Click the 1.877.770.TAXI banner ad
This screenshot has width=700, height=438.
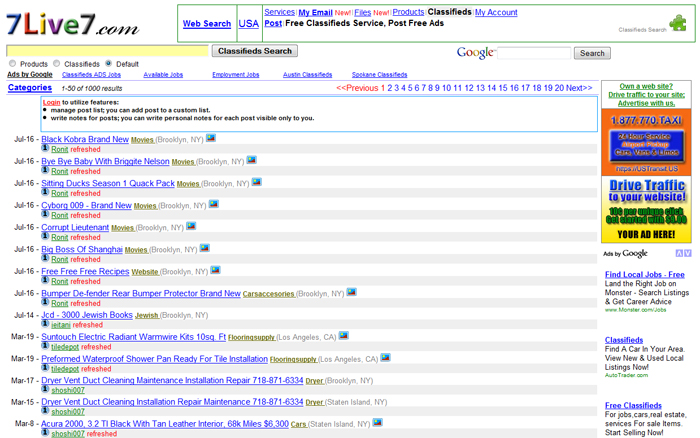point(646,142)
